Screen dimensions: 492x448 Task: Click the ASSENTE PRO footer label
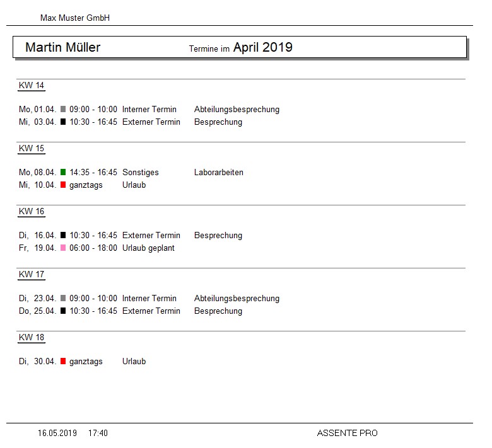tap(347, 434)
